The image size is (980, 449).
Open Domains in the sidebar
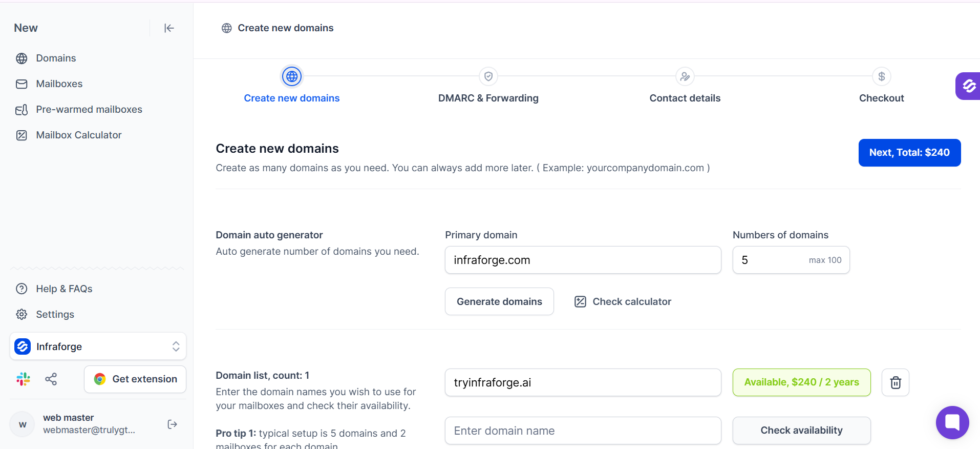tap(56, 58)
